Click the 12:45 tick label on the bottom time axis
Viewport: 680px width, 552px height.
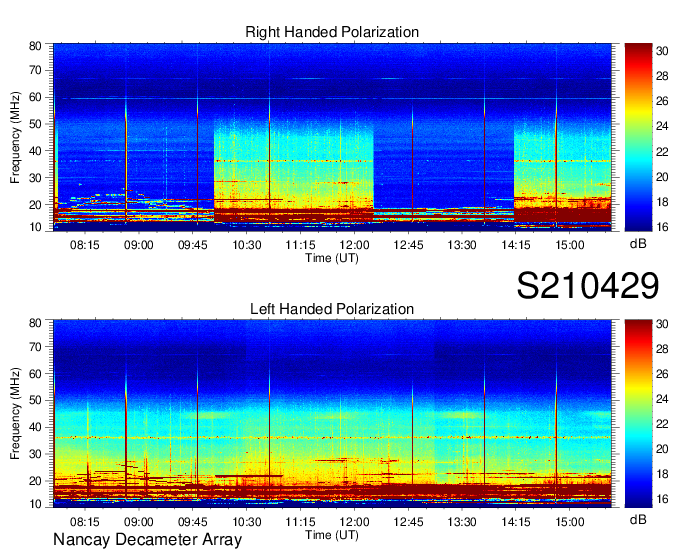click(408, 522)
